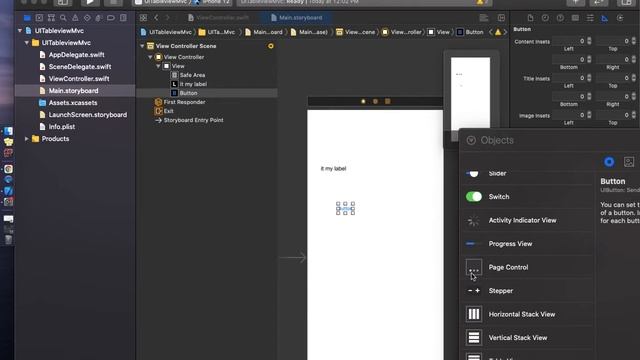Open the Test navigator diamond icon
Viewport: 640px width, 360px height.
(x=87, y=18)
